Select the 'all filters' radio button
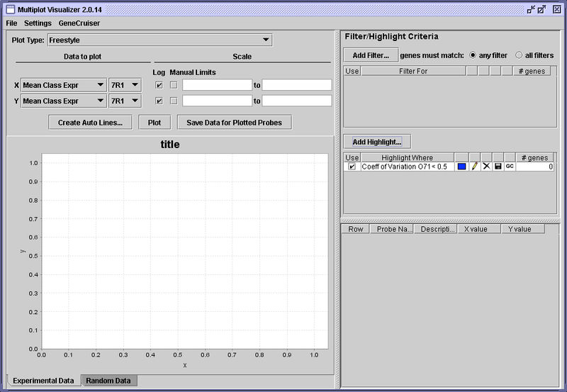The image size is (567, 392). click(x=519, y=55)
